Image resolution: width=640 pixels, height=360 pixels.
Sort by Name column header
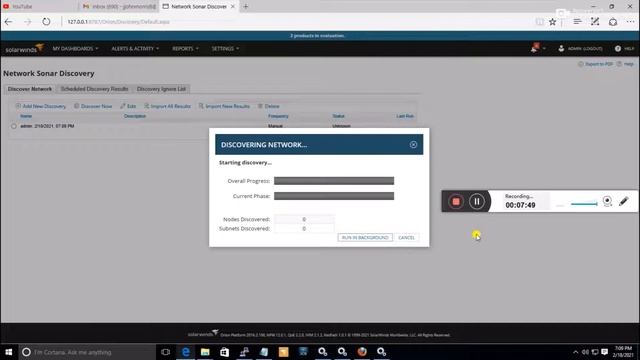click(x=26, y=116)
